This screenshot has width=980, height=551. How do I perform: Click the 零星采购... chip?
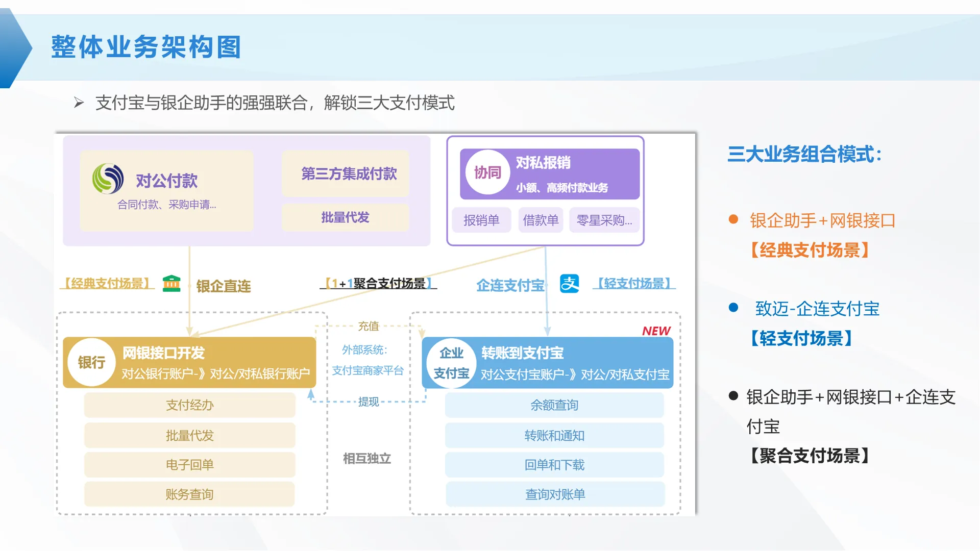(604, 220)
